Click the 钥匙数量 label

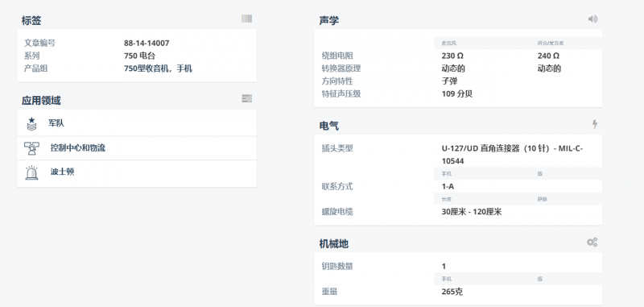[x=337, y=267]
